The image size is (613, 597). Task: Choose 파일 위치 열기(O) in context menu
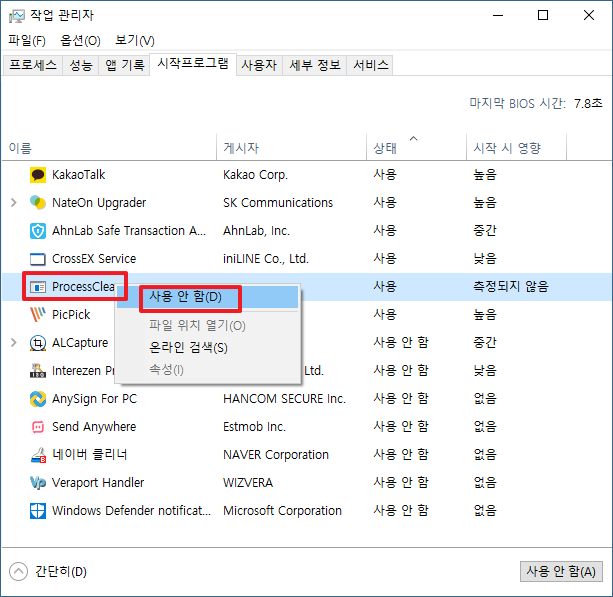207,325
